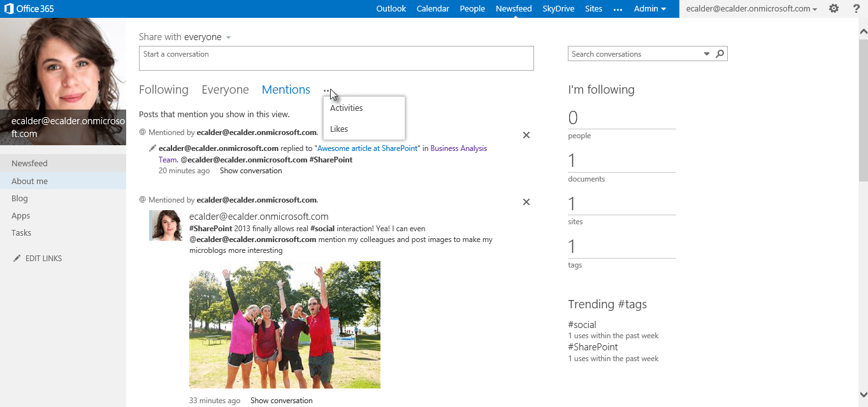Choose Activities from the popup menu
The image size is (868, 407).
[364, 108]
